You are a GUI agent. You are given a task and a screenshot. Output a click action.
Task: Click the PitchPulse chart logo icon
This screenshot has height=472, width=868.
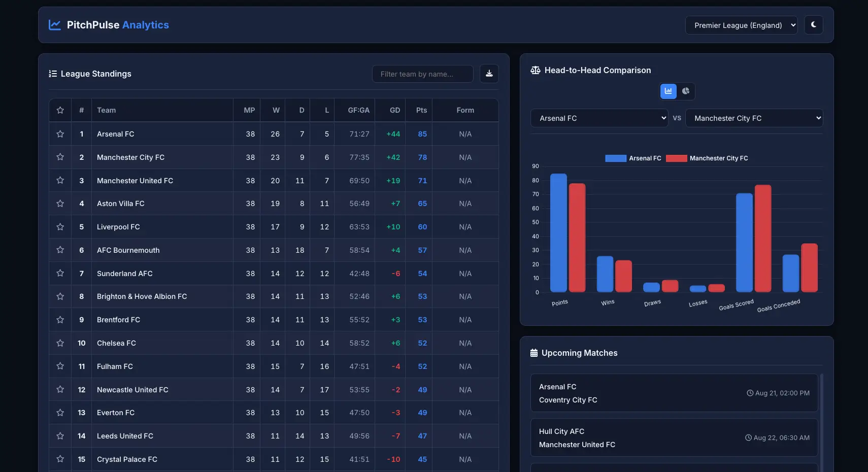[55, 25]
